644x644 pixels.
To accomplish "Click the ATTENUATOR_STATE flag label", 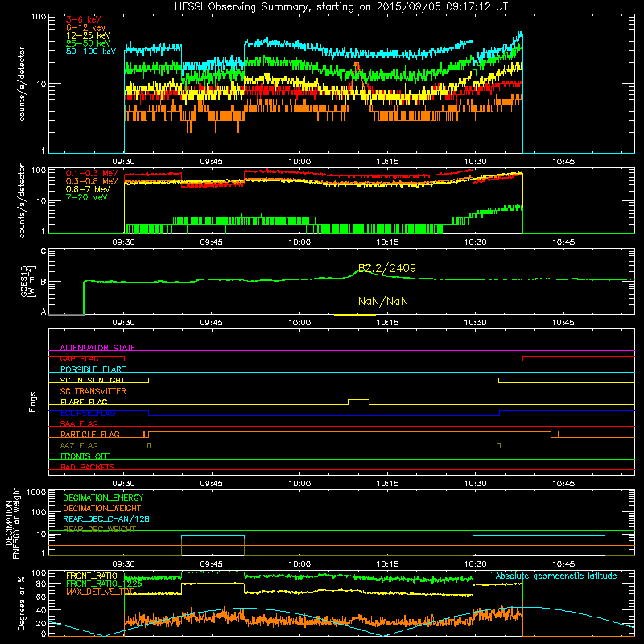I will click(97, 348).
